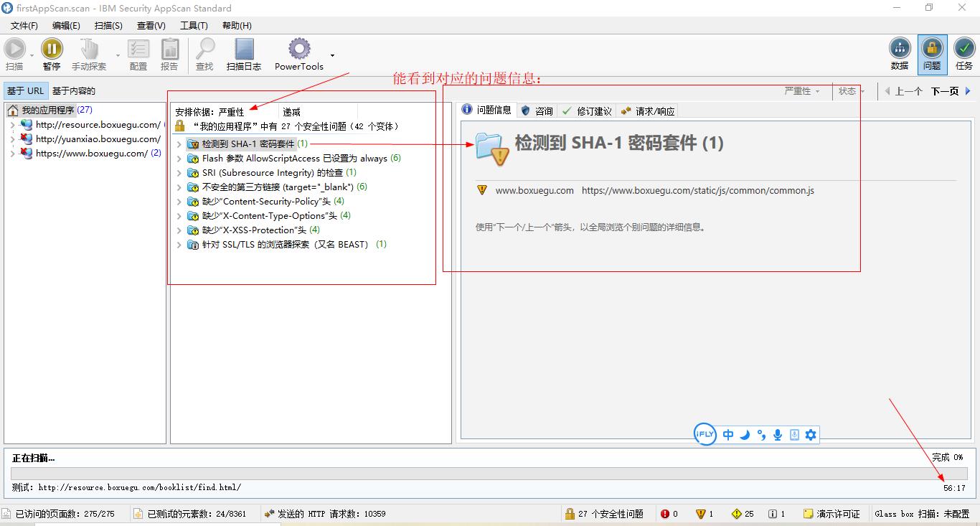Click the 我的应用程序 home icon
The width and height of the screenshot is (980, 526).
click(x=13, y=111)
